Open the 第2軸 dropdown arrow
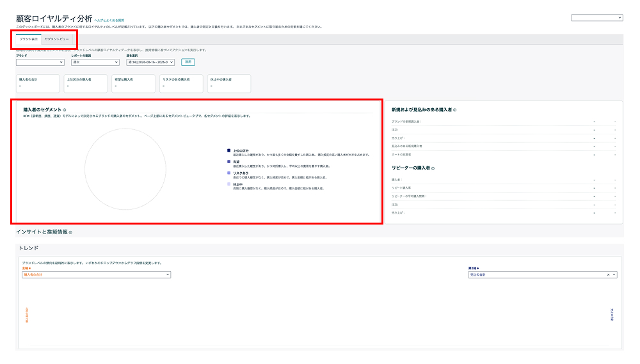This screenshot has width=640, height=364. [614, 274]
